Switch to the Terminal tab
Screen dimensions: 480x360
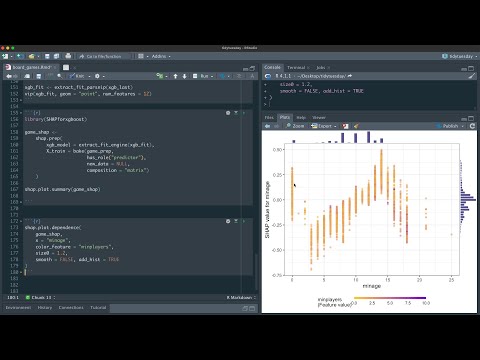[296, 67]
